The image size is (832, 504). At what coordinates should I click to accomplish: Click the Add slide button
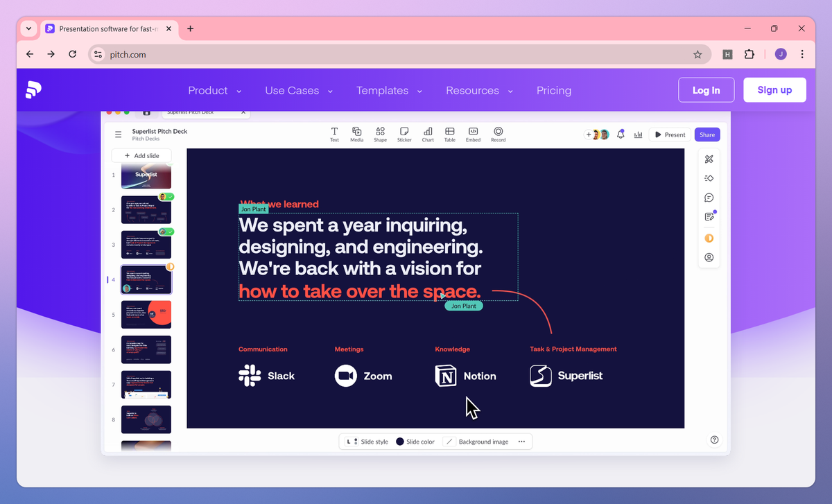(x=141, y=155)
